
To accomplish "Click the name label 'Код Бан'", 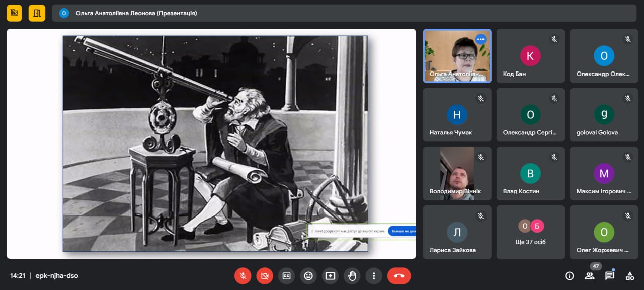I will pyautogui.click(x=515, y=74).
